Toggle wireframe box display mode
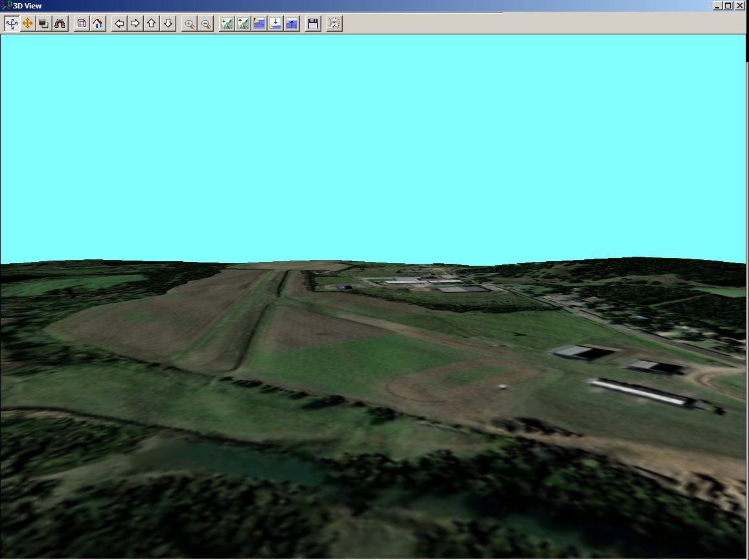 click(x=81, y=23)
